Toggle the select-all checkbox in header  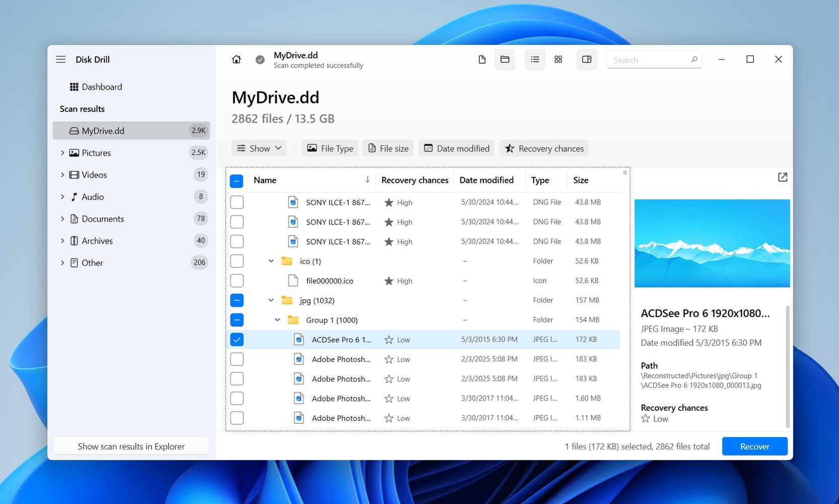pos(236,181)
